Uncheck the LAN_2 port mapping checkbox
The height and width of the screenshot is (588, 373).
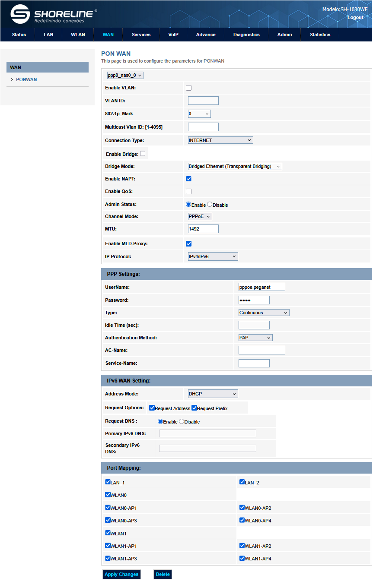(x=242, y=482)
